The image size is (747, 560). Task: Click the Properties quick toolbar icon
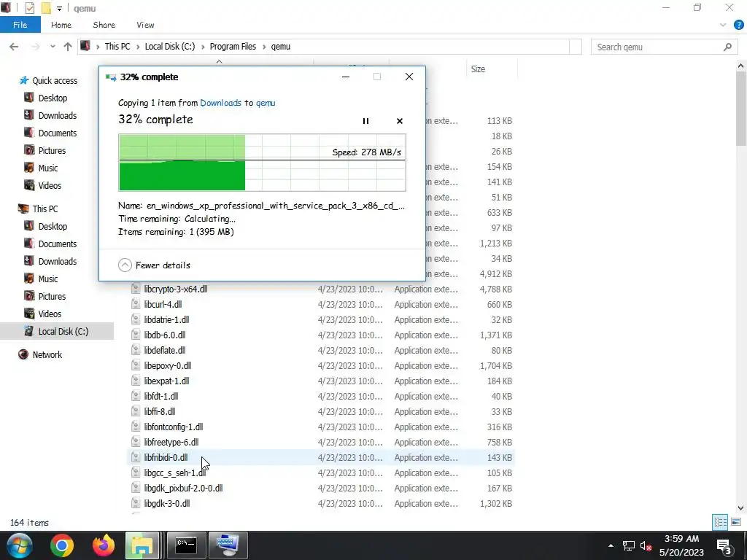coord(29,8)
